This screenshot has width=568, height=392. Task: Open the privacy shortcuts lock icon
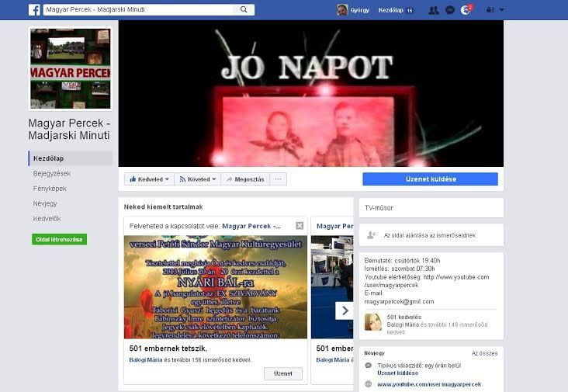pos(490,10)
